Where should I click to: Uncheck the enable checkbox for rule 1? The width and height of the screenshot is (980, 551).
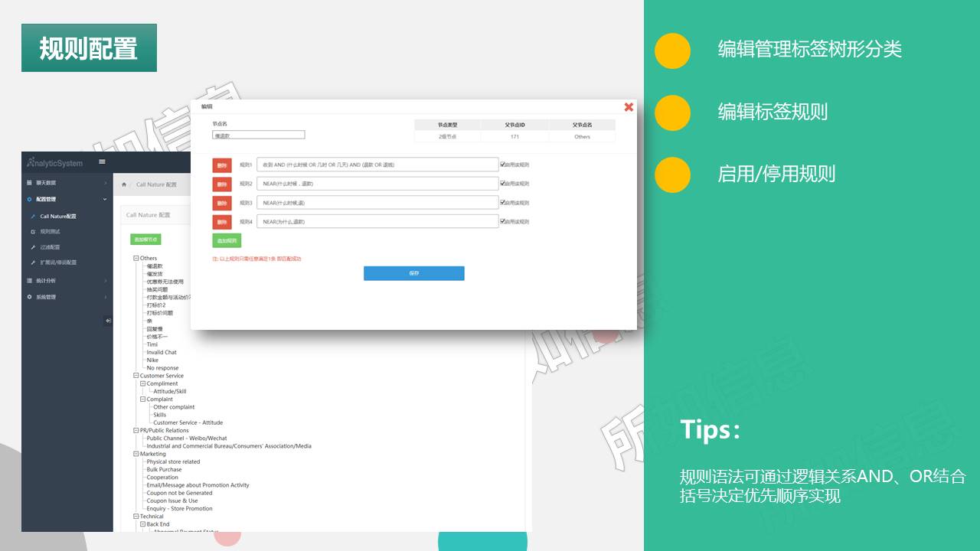(x=502, y=164)
